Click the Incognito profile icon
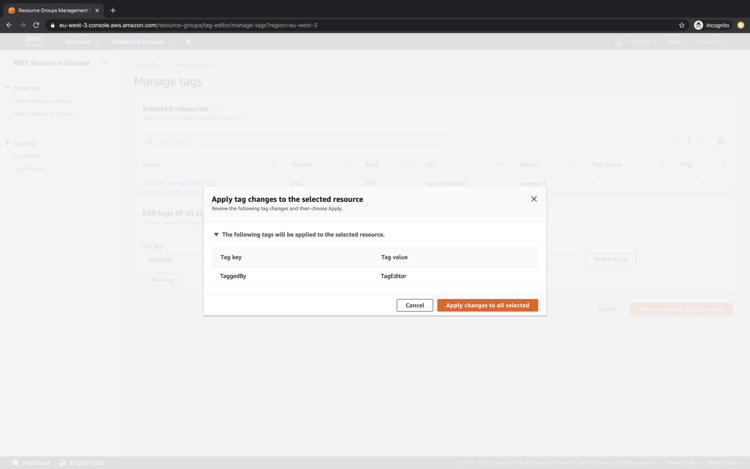This screenshot has height=469, width=750. click(x=699, y=25)
